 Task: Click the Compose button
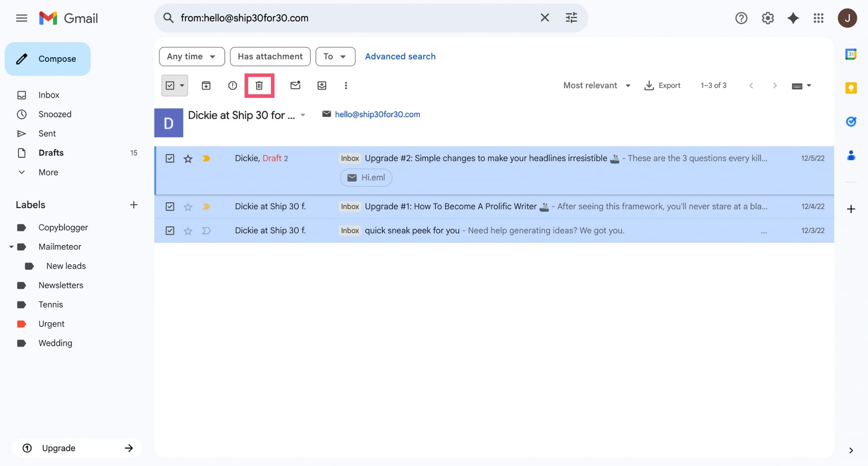(x=48, y=59)
